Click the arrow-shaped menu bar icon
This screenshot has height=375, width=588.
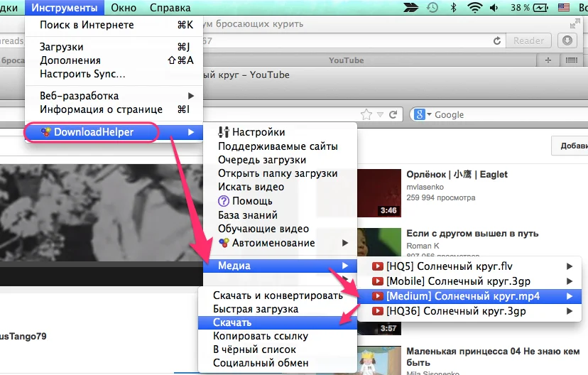point(411,7)
